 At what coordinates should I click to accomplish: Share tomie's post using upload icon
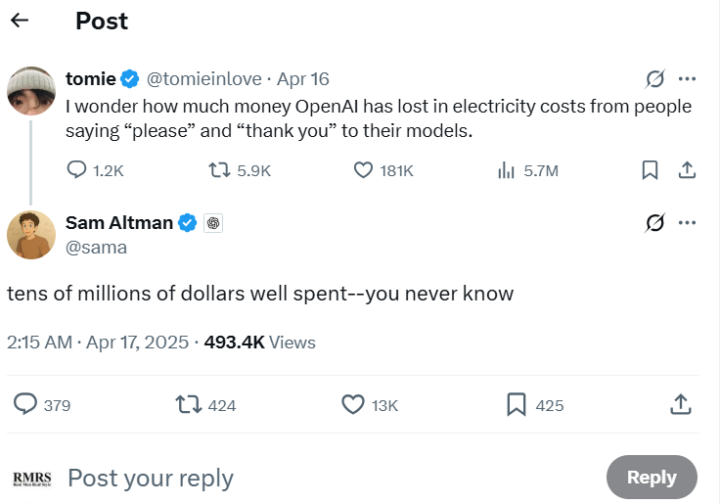(687, 171)
